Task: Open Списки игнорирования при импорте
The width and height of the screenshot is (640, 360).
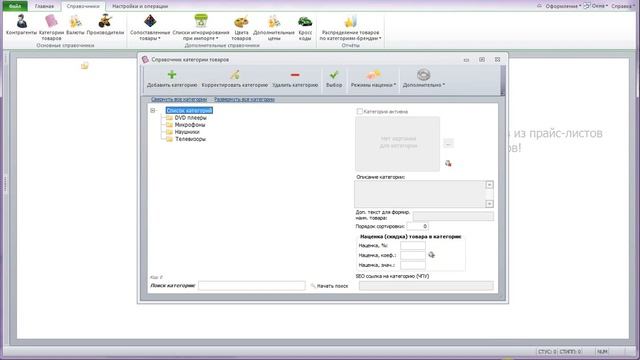Action: coord(200,27)
